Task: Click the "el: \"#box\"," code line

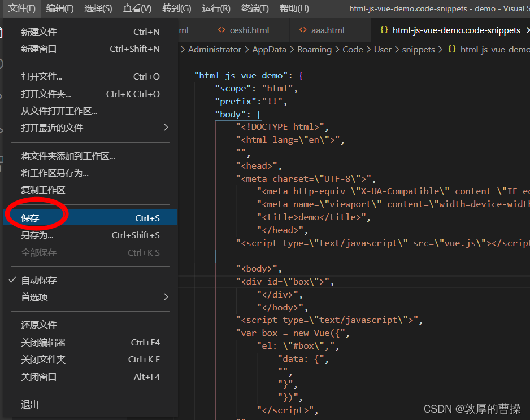Action: (298, 346)
